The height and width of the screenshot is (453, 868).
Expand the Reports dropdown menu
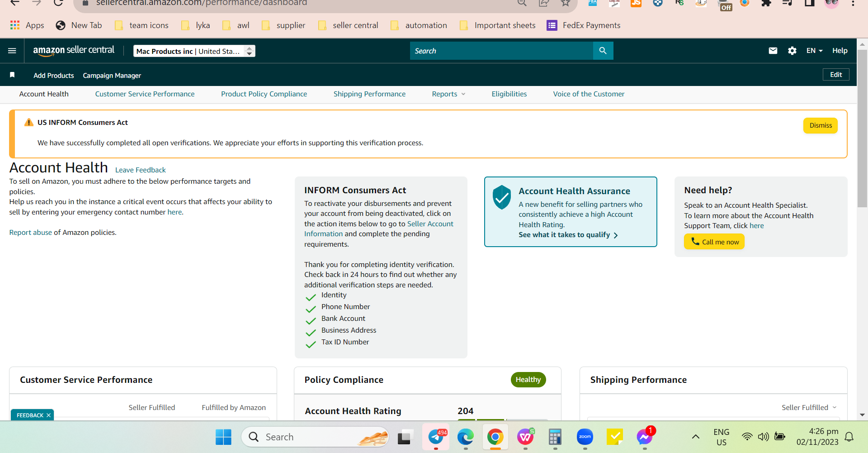448,94
